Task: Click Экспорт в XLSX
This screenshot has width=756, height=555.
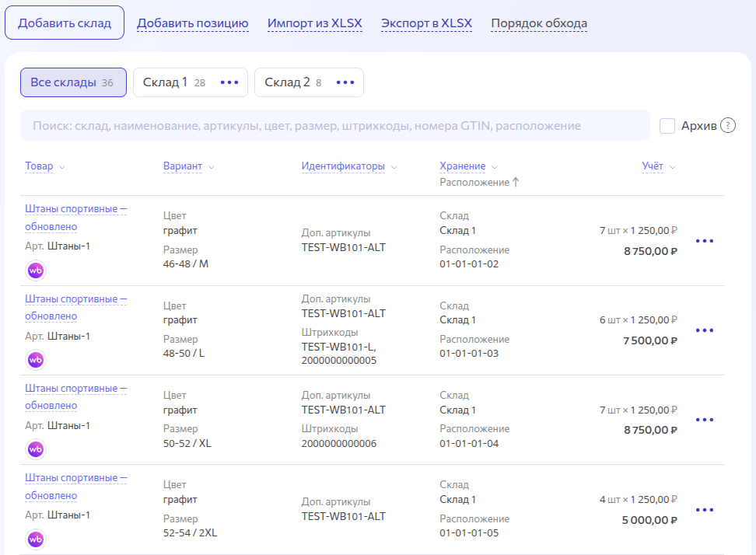Action: [427, 23]
